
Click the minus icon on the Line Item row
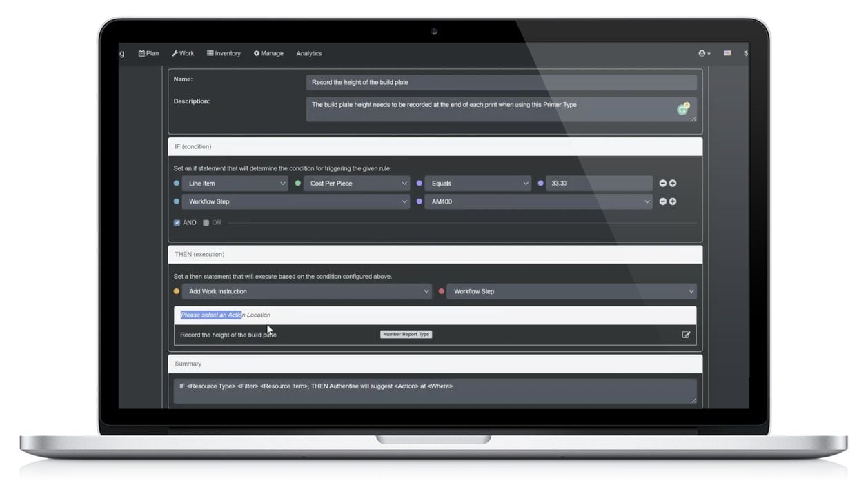tap(663, 184)
